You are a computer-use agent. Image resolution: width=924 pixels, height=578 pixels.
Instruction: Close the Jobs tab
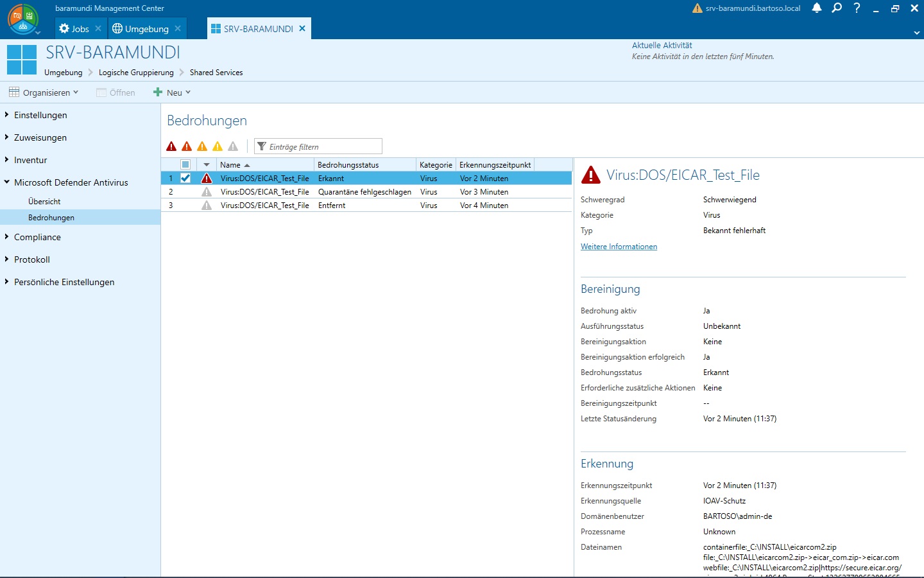coord(98,28)
